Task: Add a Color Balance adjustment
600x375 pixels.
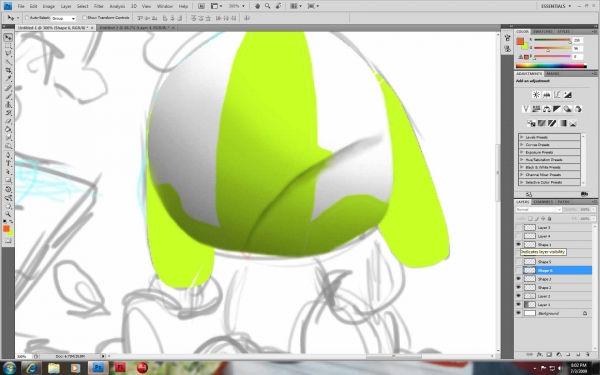Action: point(546,109)
